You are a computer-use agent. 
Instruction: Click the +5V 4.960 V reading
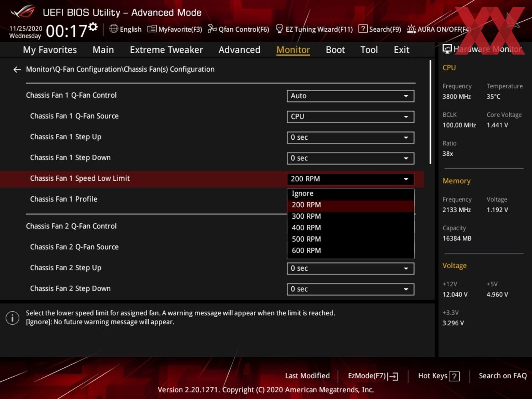(497, 295)
